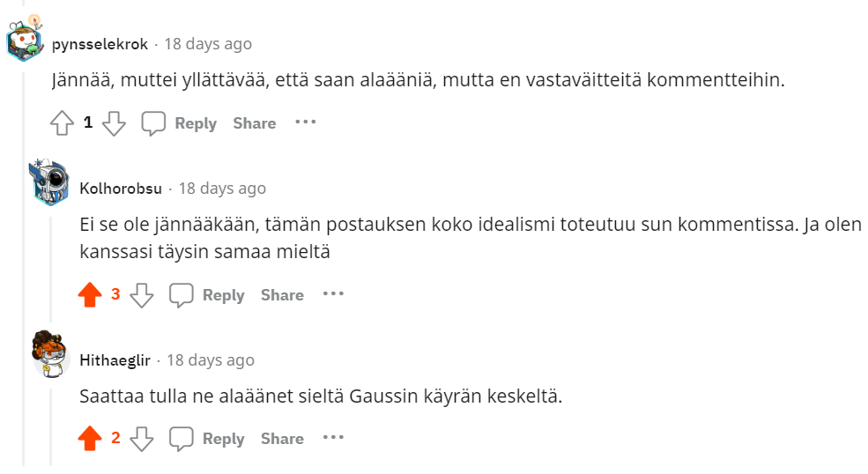868x474 pixels.
Task: Open more options for pynsselekrok's comment
Action: pyautogui.click(x=306, y=122)
